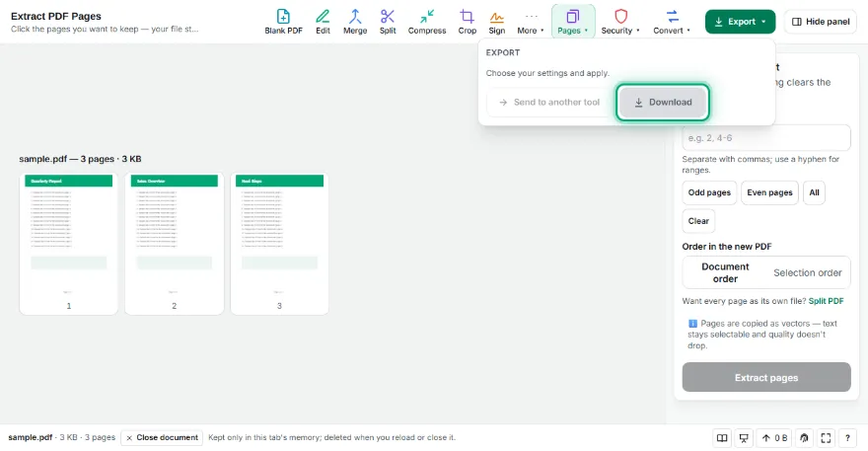Open the book reader view icon

722,438
